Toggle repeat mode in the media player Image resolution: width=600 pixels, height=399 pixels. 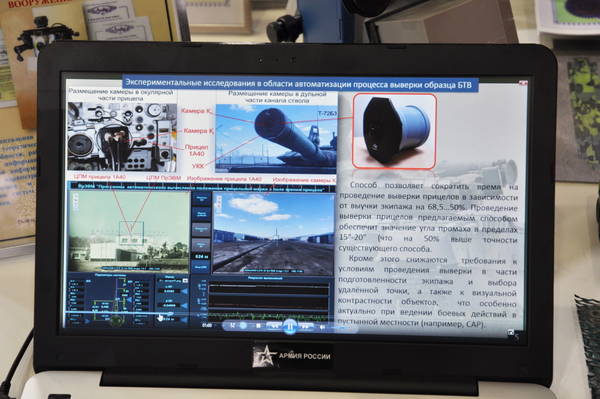[243, 325]
